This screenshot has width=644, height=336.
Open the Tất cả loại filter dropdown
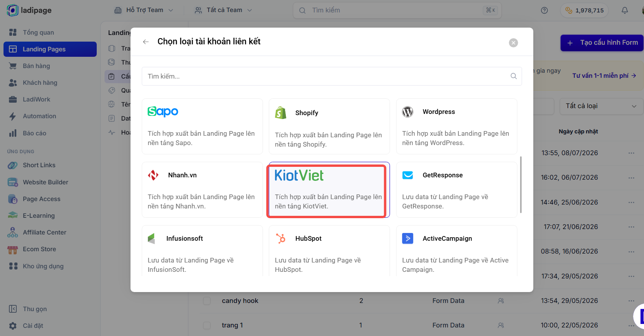(601, 106)
